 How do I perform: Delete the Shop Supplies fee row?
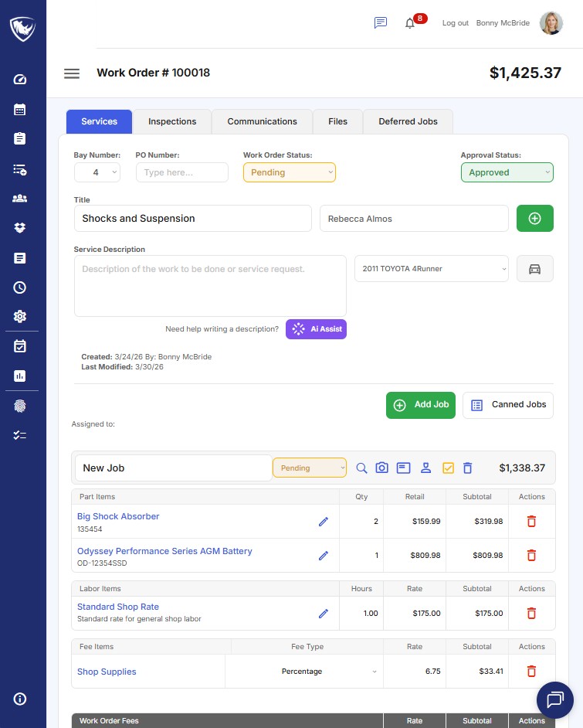click(x=531, y=672)
